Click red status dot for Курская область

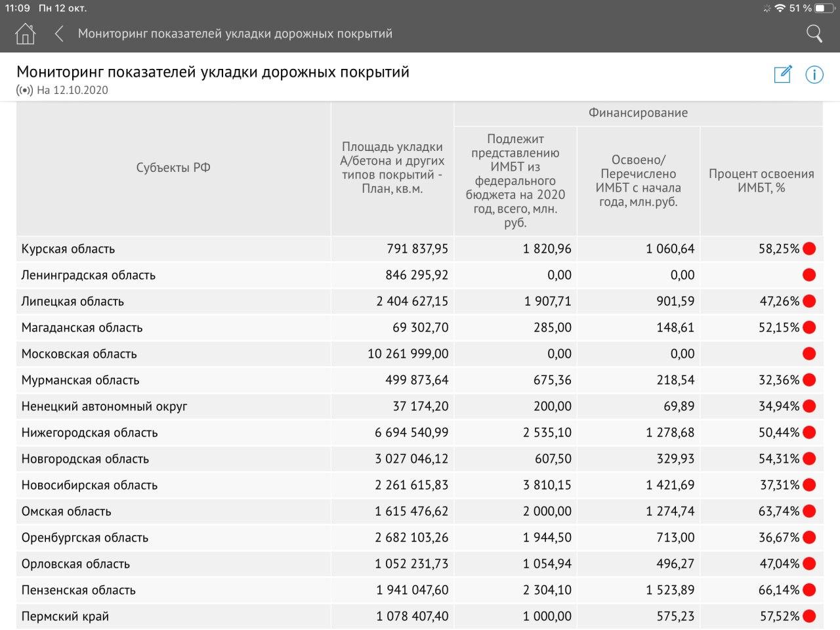pos(809,249)
